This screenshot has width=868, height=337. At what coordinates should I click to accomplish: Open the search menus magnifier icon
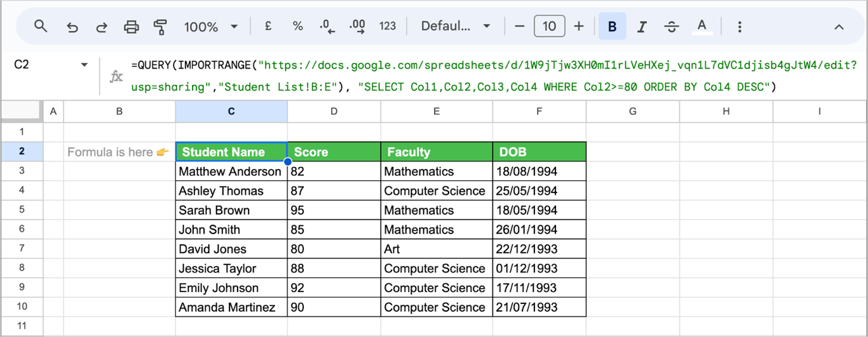41,26
